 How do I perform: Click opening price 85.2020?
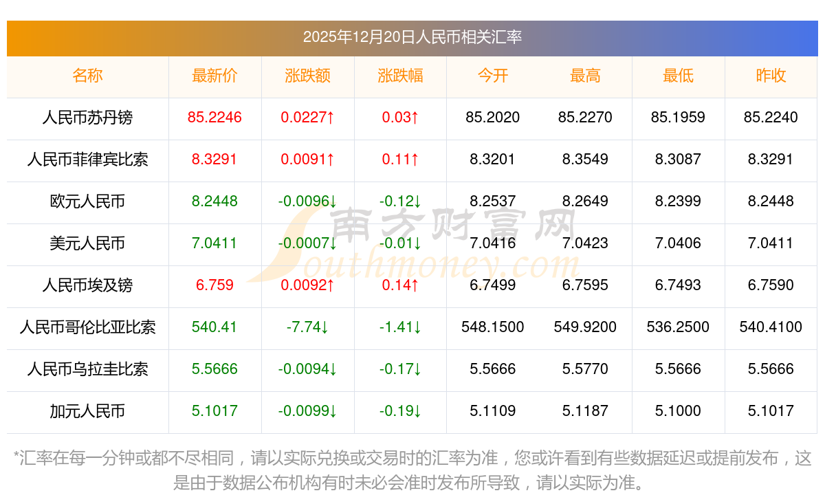(493, 118)
